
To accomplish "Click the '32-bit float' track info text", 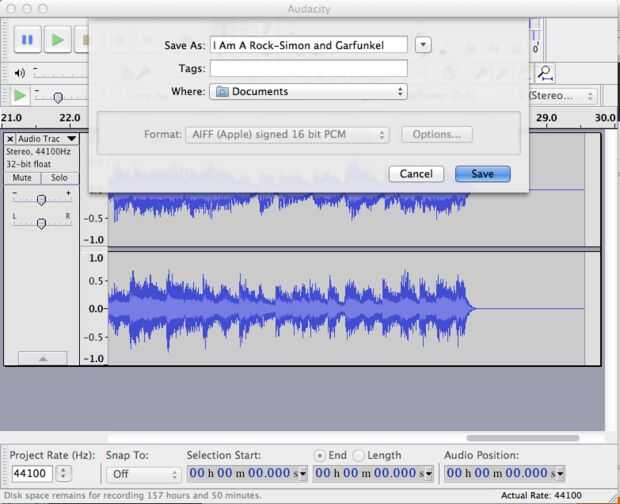I will click(x=28, y=164).
